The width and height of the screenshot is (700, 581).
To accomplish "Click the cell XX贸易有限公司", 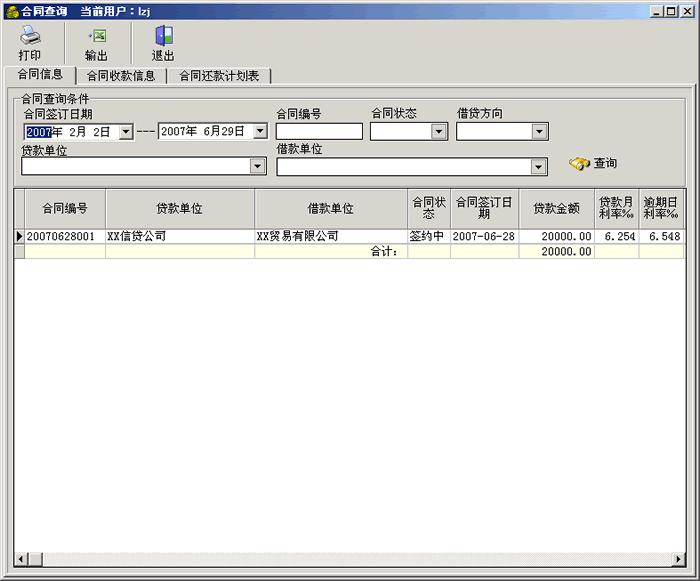I will tap(331, 236).
